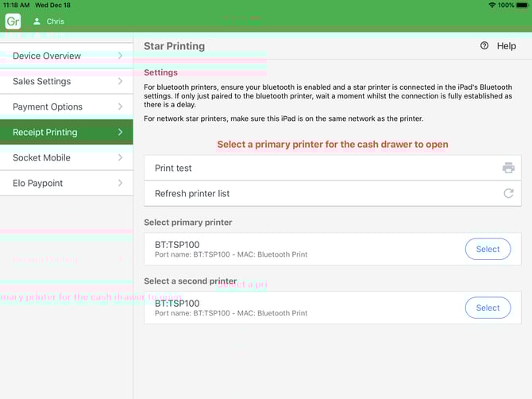Expand Device Overview chevron arrow
This screenshot has width=532, height=399.
(120, 56)
